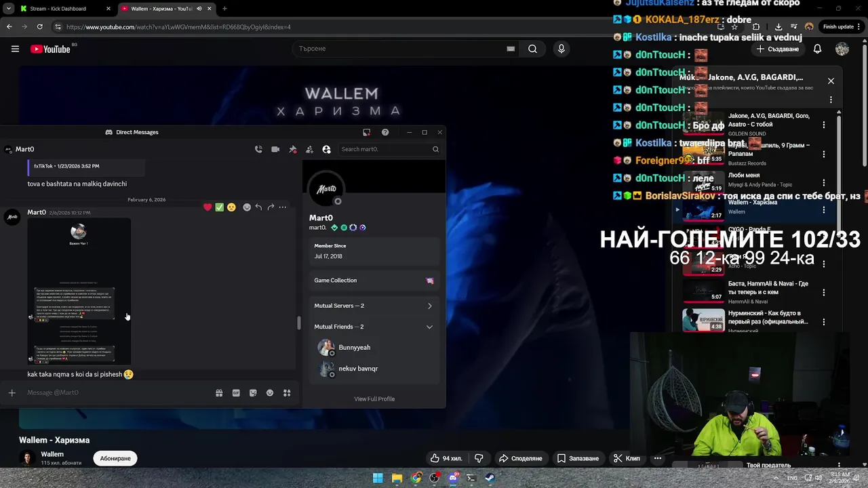Click the search field Search mart0.
The height and width of the screenshot is (488, 868).
point(389,149)
